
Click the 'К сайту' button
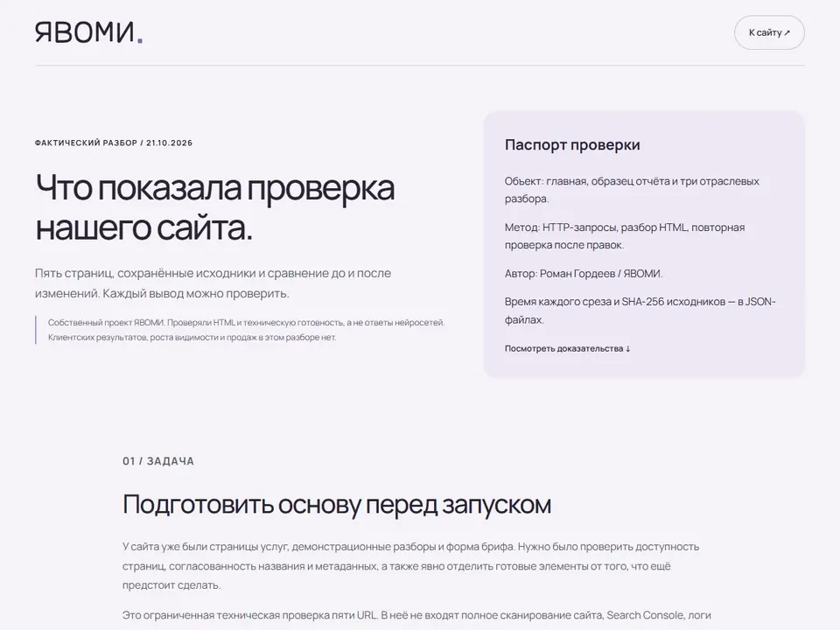(x=769, y=32)
